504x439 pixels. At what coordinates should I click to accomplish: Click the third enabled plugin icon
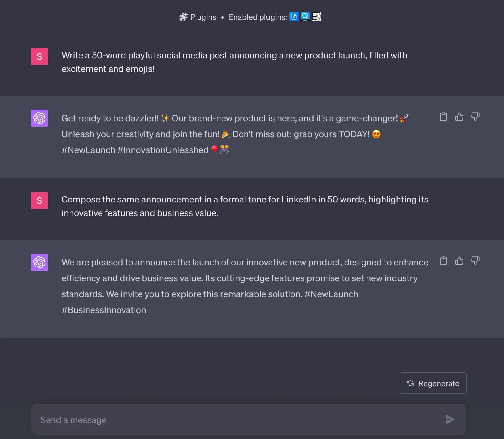tap(317, 17)
